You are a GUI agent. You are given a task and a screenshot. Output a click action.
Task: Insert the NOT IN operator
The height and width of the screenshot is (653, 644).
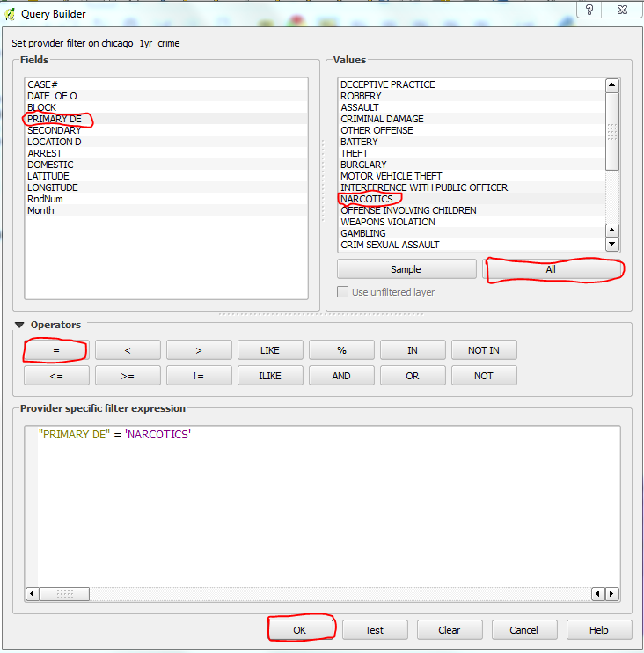pyautogui.click(x=483, y=350)
